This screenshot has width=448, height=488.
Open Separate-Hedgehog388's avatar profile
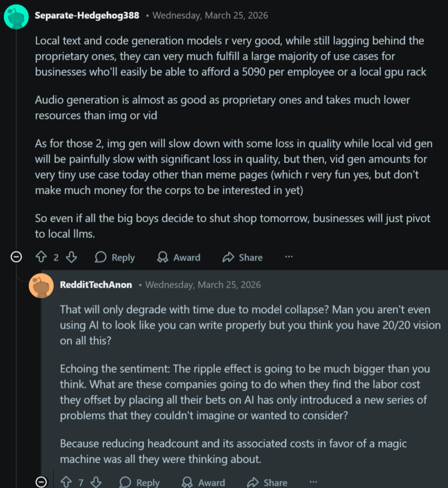(16, 17)
